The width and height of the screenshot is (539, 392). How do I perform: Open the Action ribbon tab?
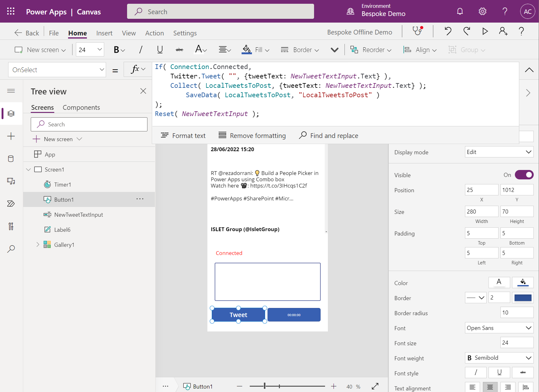pyautogui.click(x=154, y=33)
